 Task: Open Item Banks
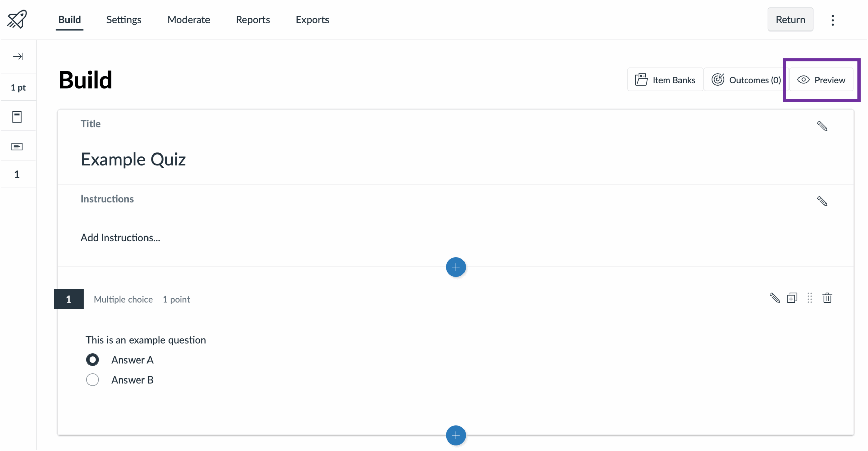click(665, 80)
